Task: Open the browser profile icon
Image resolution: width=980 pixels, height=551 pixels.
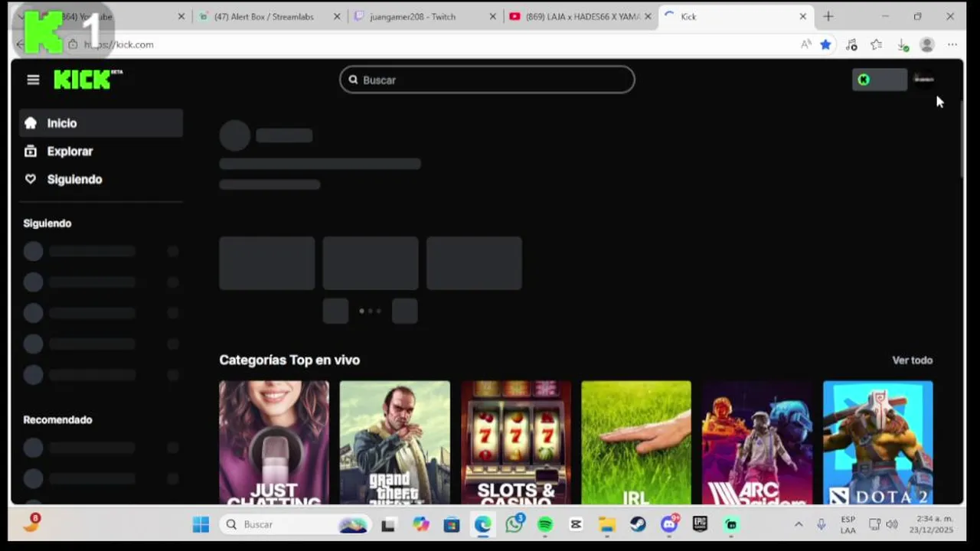Action: [927, 44]
